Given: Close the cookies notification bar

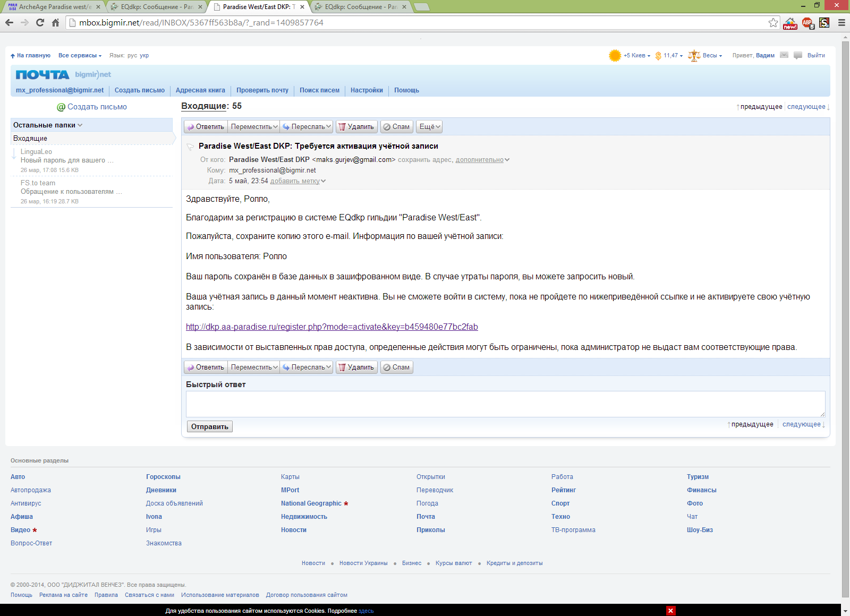Looking at the screenshot, I should pos(671,611).
